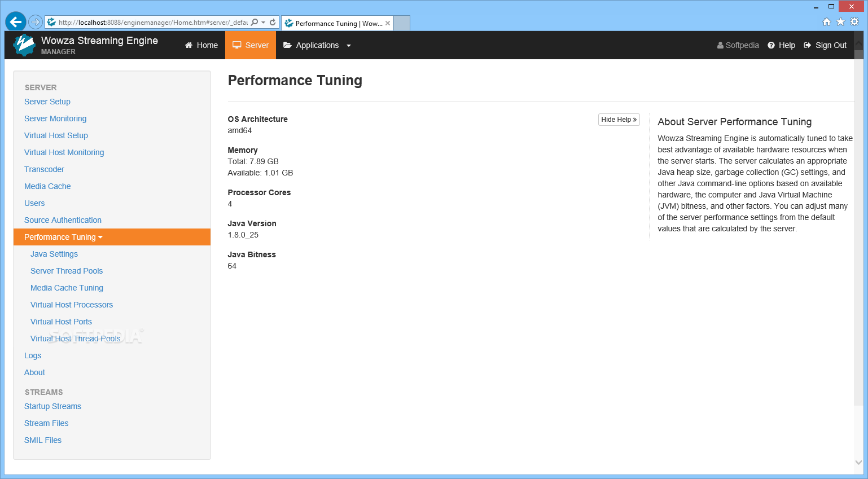Click the Softpedia user link
The height and width of the screenshot is (479, 868).
[x=738, y=45]
